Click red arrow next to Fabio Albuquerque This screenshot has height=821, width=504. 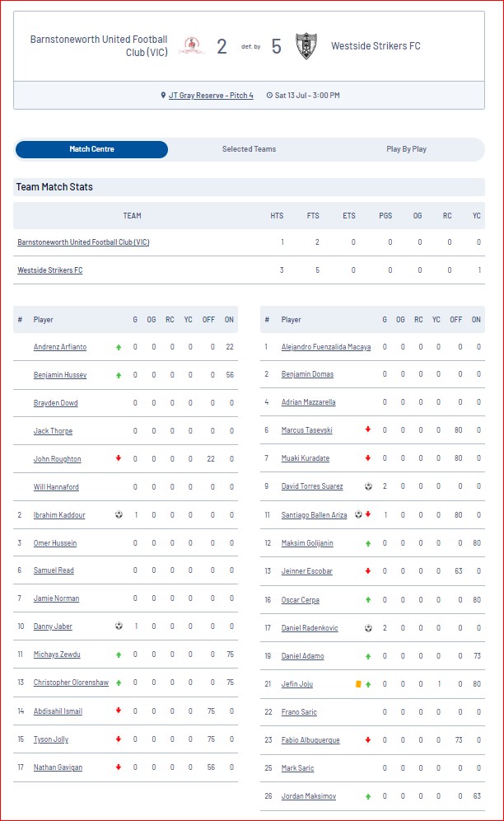[368, 740]
